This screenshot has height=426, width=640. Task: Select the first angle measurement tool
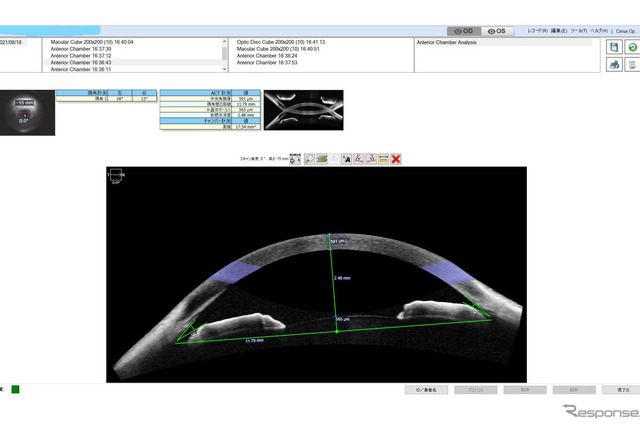coord(358,159)
